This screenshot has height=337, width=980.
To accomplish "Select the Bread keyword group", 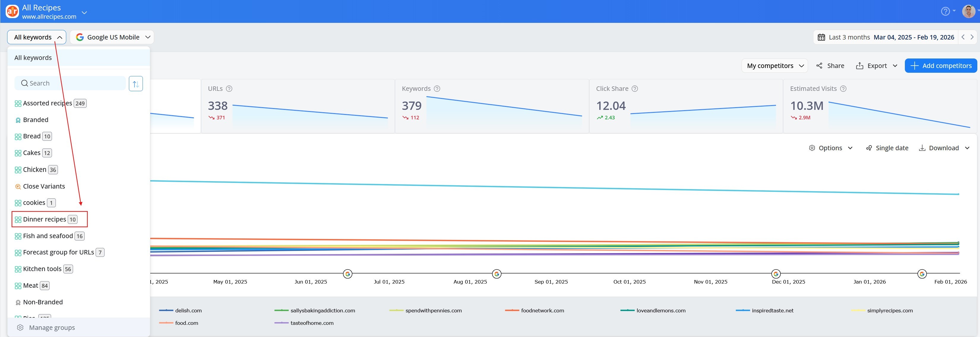I will pos(33,136).
